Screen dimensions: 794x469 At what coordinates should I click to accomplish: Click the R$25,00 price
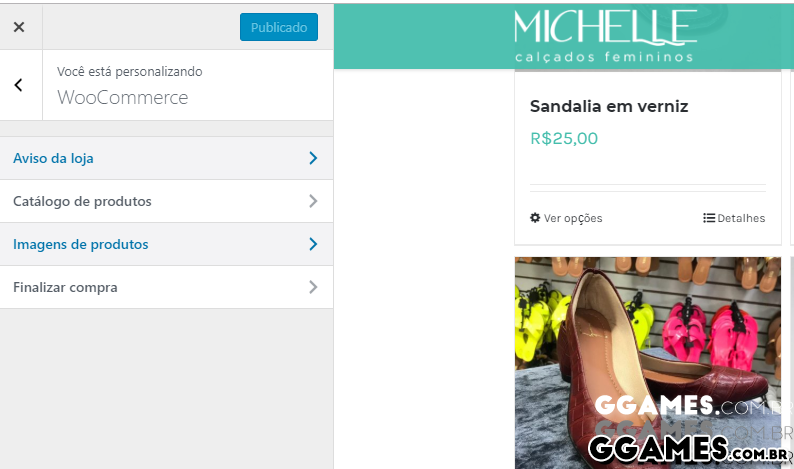pyautogui.click(x=564, y=138)
